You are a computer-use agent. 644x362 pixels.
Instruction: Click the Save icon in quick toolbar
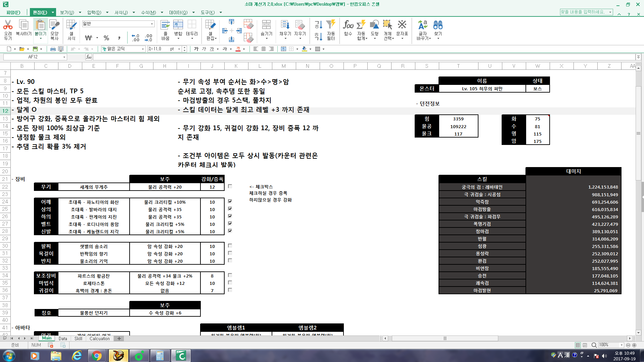35,49
